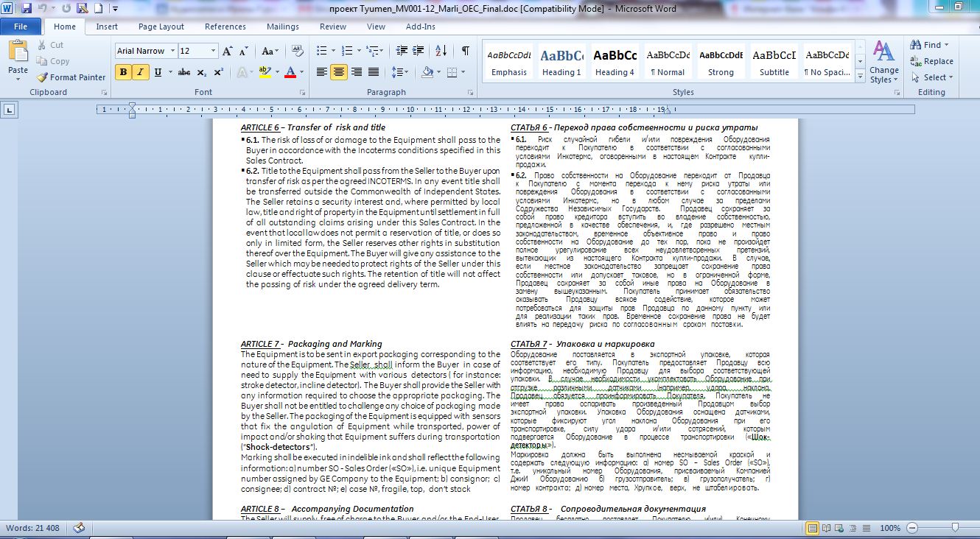Click the Format Painter tool

tap(71, 77)
